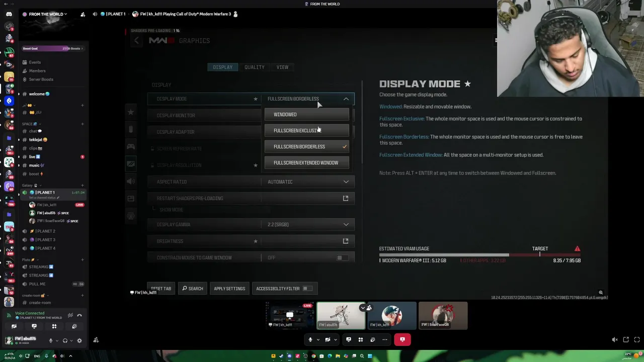Share your screen from call controls

tap(348, 340)
